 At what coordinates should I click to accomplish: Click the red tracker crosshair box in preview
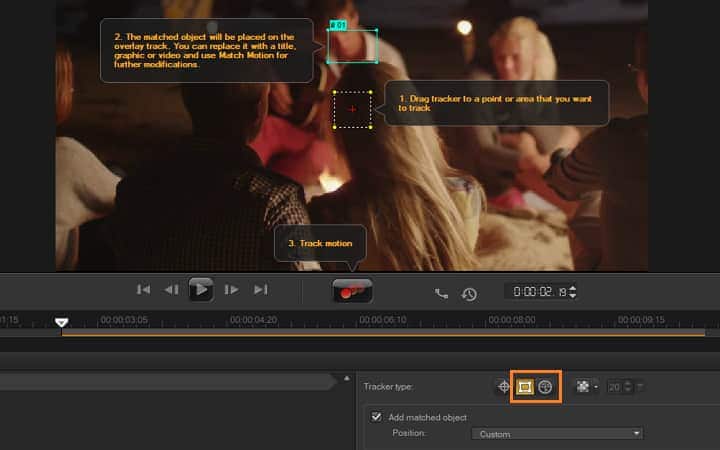pyautogui.click(x=352, y=108)
